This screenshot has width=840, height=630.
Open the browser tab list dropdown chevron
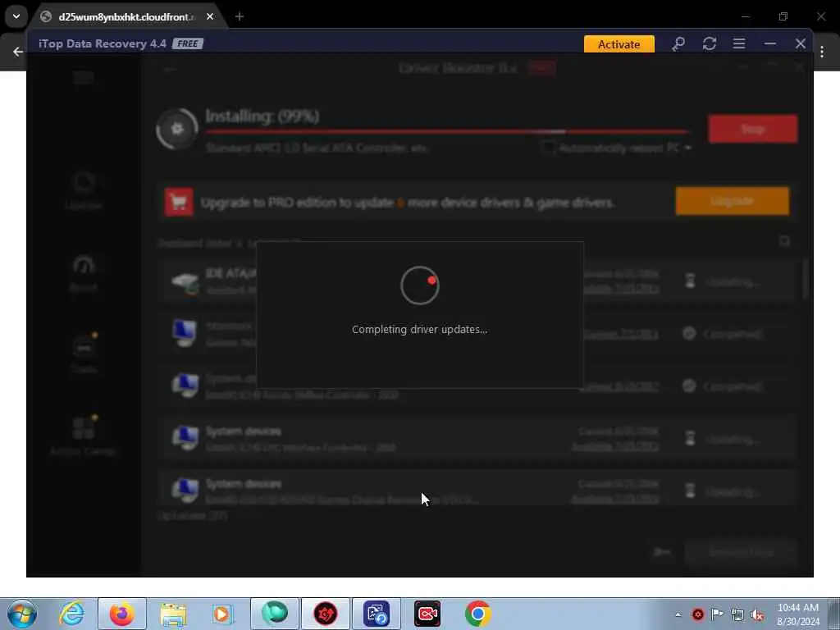point(16,16)
